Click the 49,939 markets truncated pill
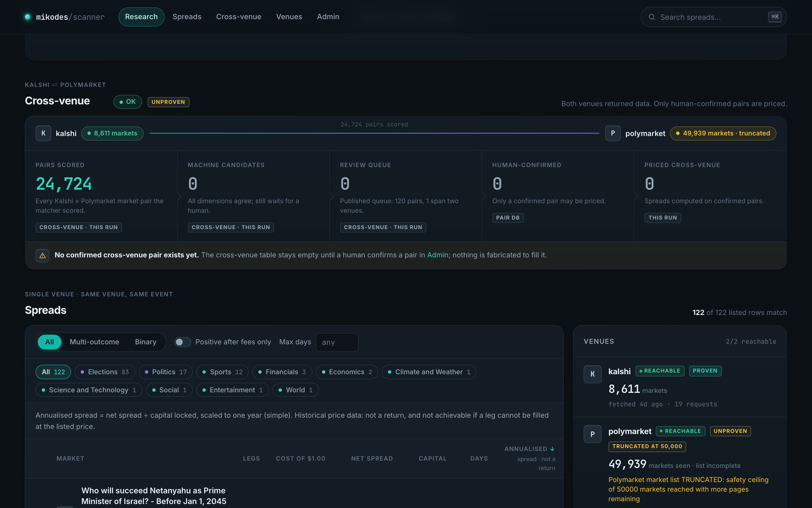The width and height of the screenshot is (812, 508). tap(723, 133)
